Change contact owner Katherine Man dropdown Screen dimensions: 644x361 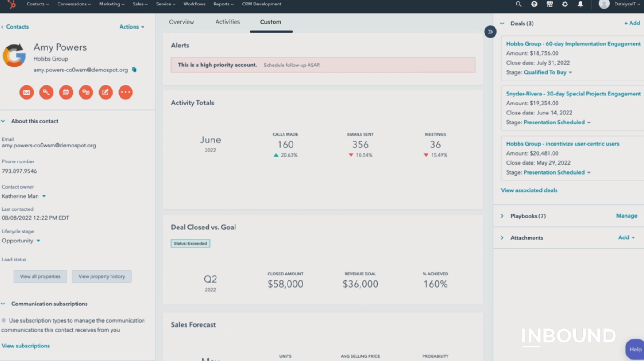24,196
